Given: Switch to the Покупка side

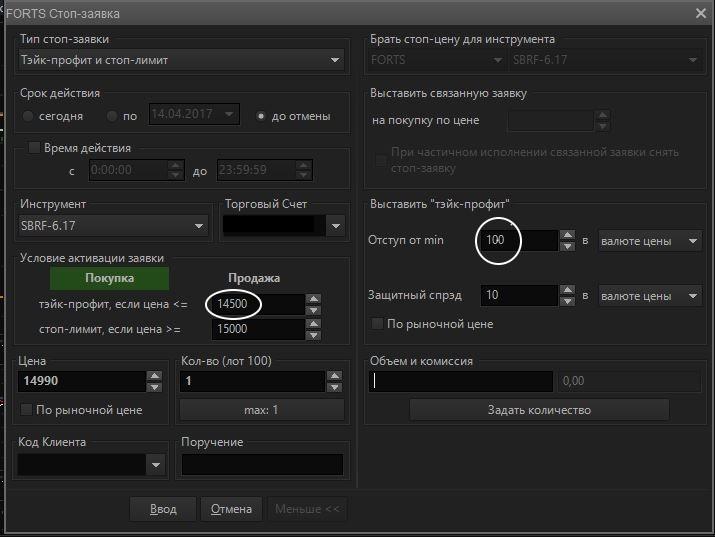Looking at the screenshot, I should pyautogui.click(x=110, y=278).
